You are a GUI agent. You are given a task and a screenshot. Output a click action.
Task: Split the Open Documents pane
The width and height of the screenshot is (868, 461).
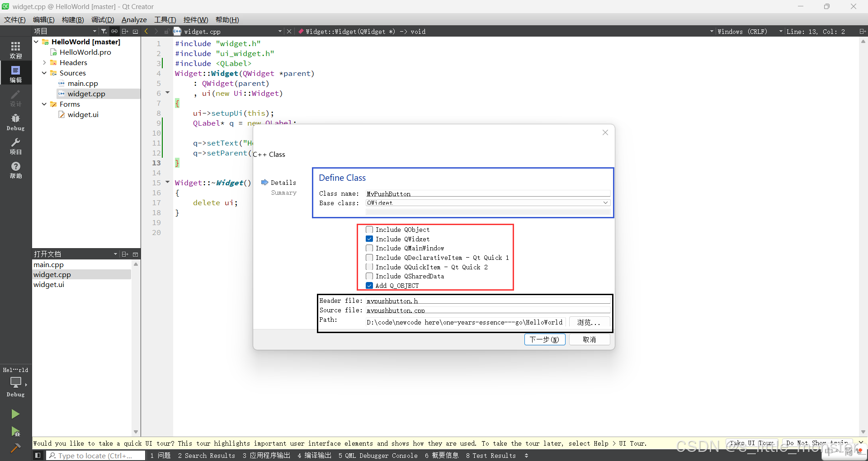(x=125, y=254)
